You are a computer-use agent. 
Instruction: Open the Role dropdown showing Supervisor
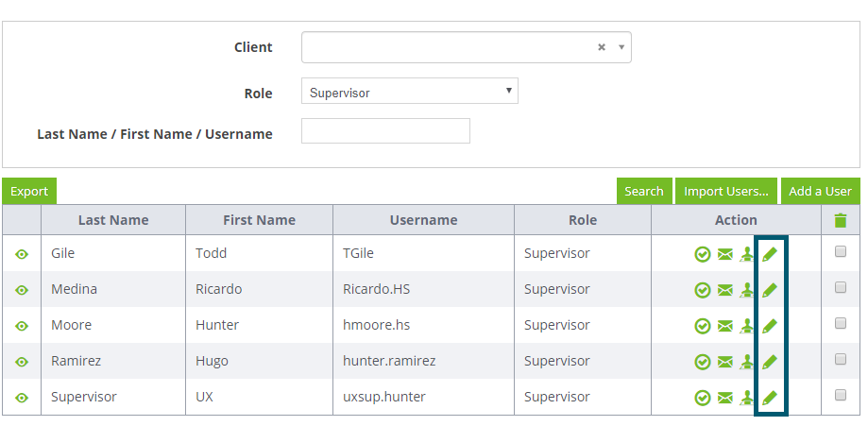[410, 91]
